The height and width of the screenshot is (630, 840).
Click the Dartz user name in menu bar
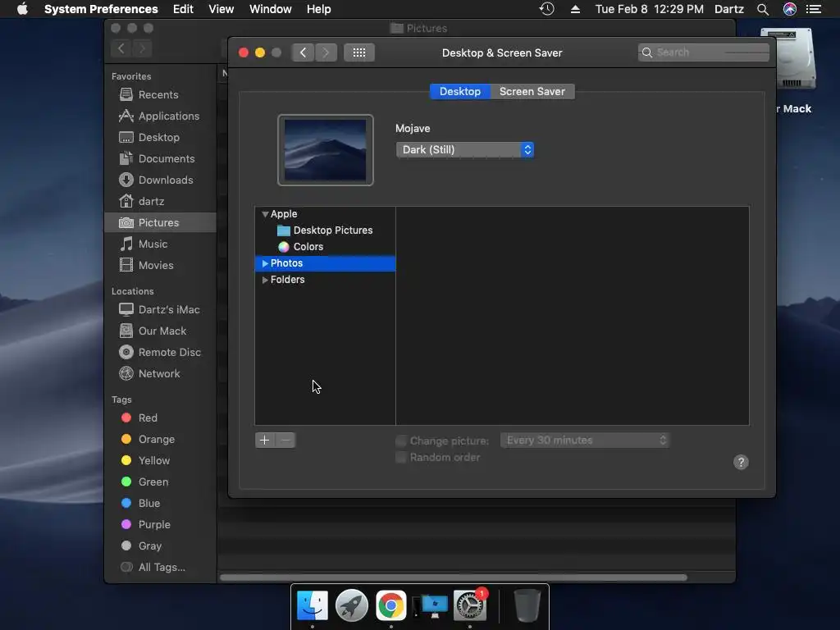pos(729,9)
